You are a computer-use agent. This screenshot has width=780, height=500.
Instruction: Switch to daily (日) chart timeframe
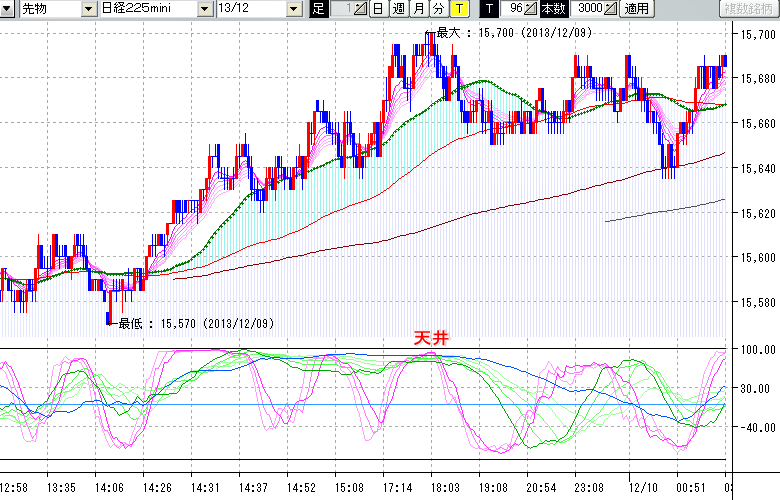[x=377, y=9]
